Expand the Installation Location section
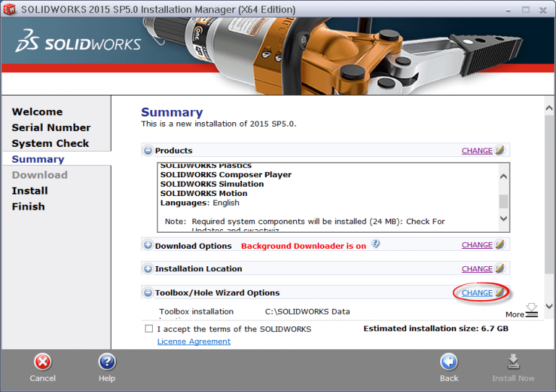Image resolution: width=556 pixels, height=392 pixels. [x=148, y=268]
